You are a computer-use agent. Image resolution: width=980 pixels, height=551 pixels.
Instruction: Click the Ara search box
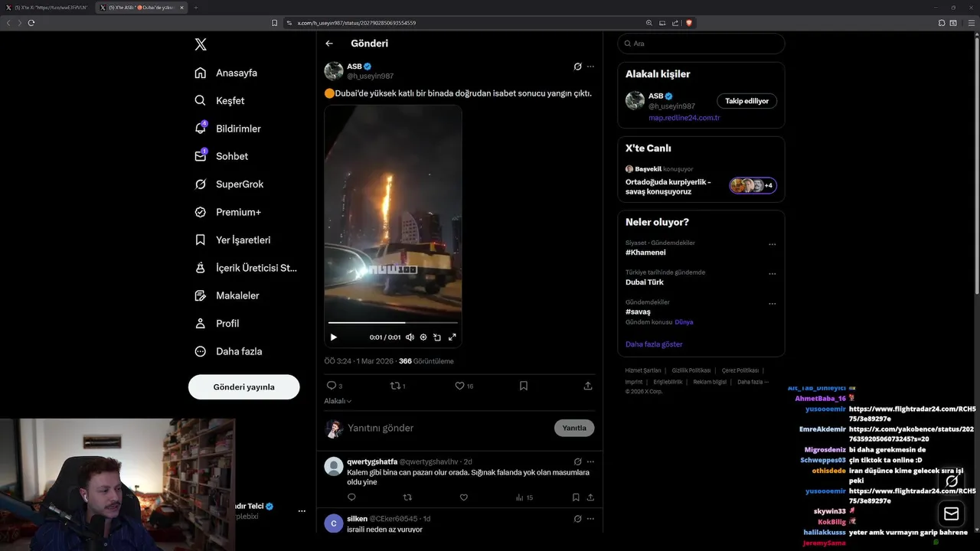coord(701,44)
